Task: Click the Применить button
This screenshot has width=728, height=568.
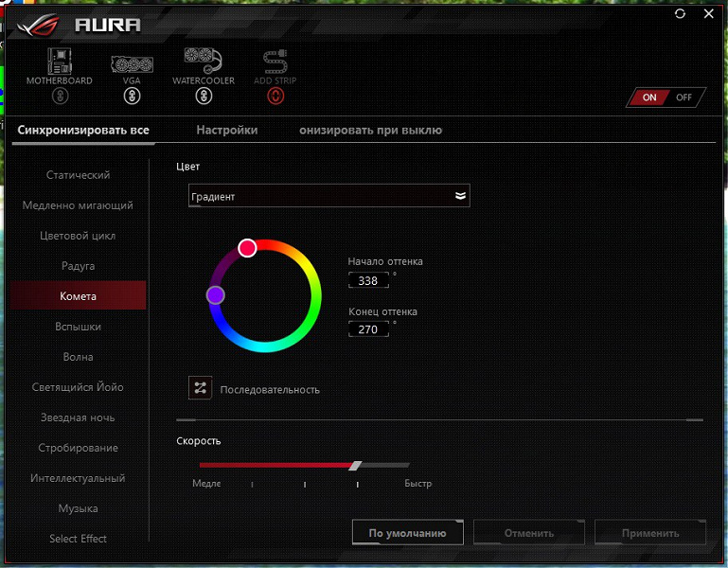Action: click(x=650, y=533)
